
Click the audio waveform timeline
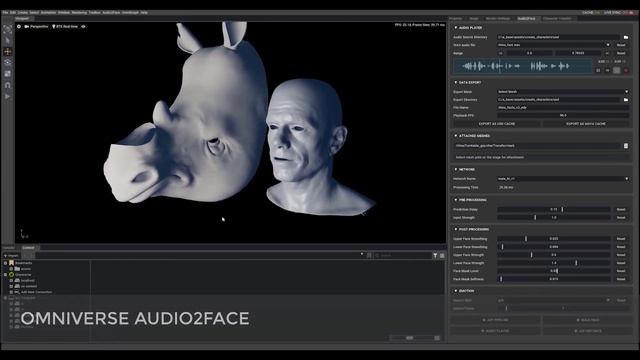(522, 66)
